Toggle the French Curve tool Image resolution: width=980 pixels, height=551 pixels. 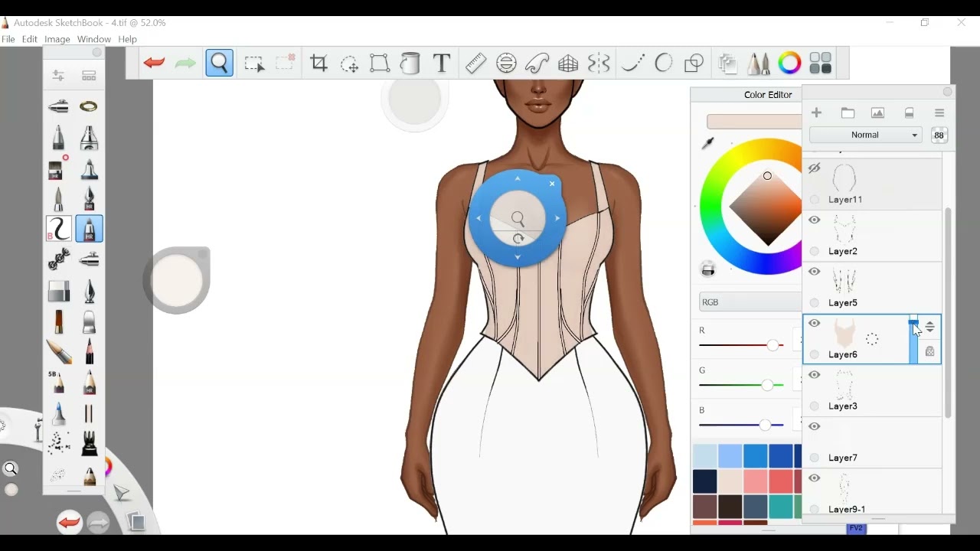(x=537, y=64)
